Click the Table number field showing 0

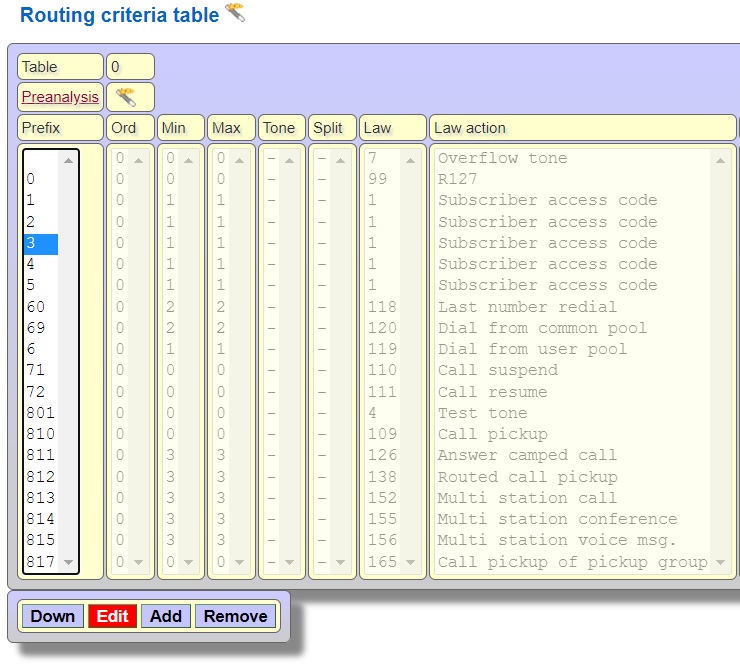130,67
